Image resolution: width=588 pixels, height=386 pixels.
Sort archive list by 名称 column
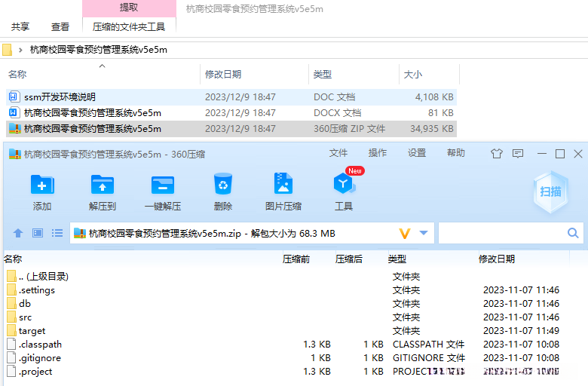[142, 259]
